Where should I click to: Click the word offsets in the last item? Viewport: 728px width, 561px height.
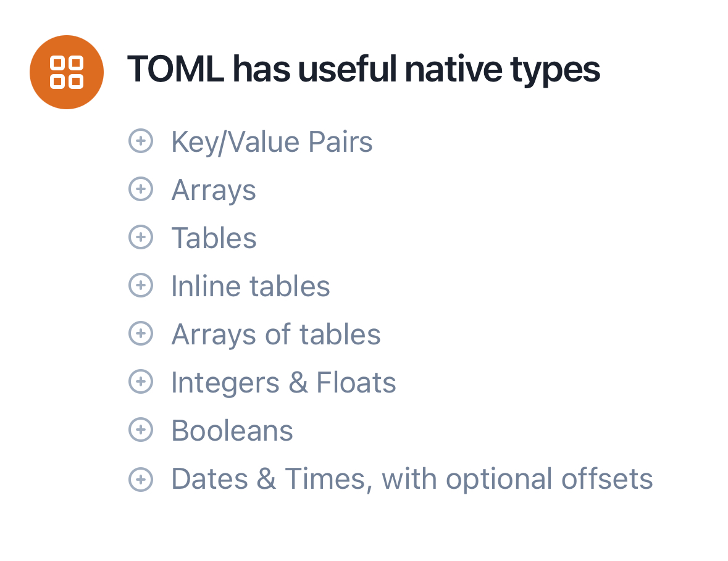(608, 479)
